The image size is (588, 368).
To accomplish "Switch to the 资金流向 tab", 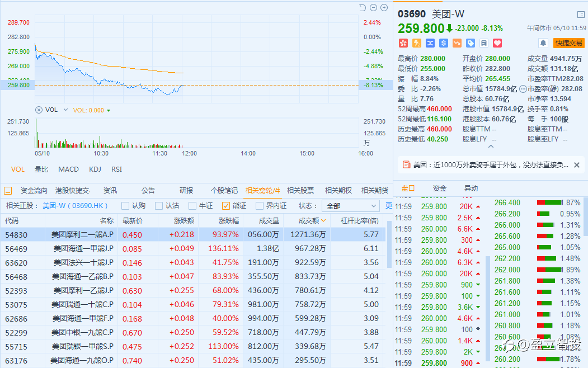I will pyautogui.click(x=34, y=191).
